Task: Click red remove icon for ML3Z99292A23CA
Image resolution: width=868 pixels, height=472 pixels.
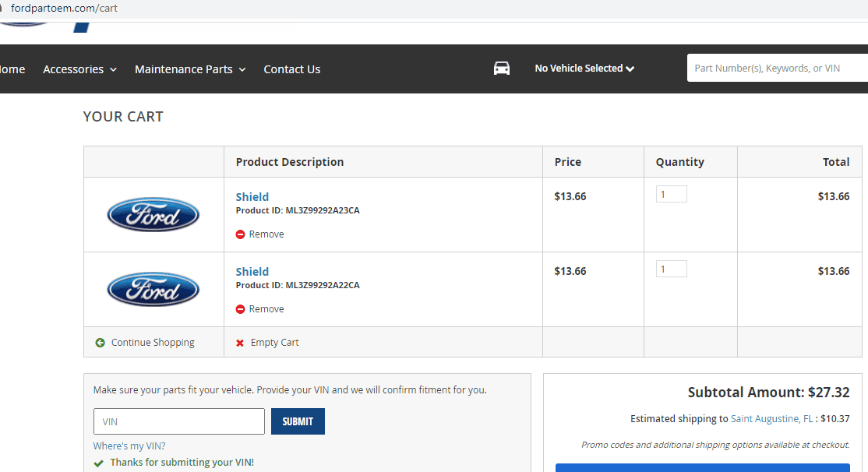Action: [x=241, y=234]
